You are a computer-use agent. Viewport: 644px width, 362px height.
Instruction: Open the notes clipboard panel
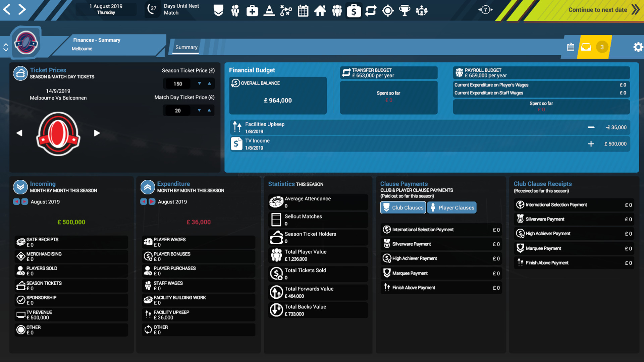571,47
